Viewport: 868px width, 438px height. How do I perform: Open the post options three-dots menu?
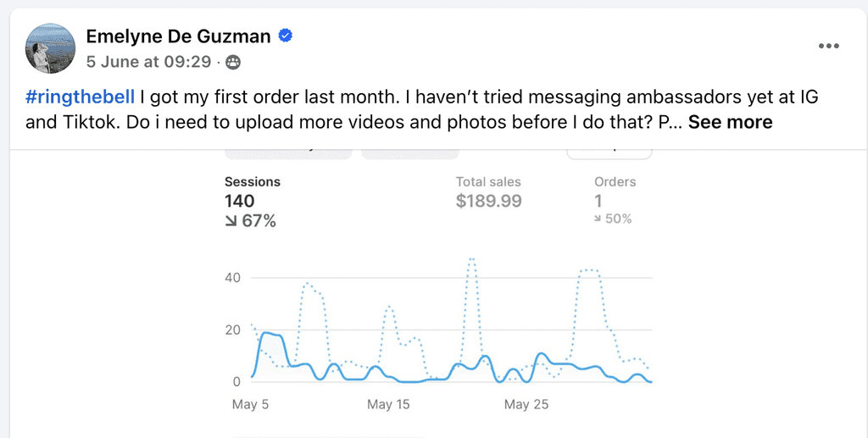pos(829,46)
